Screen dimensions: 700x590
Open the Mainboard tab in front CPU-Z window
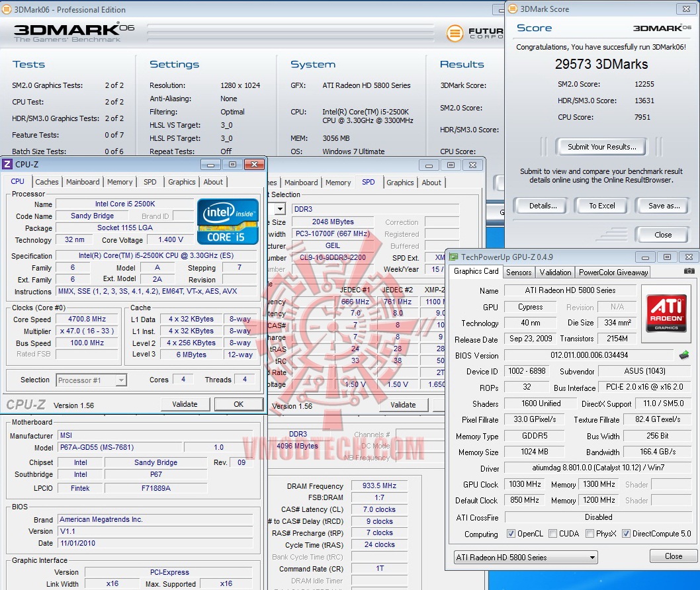(x=83, y=182)
